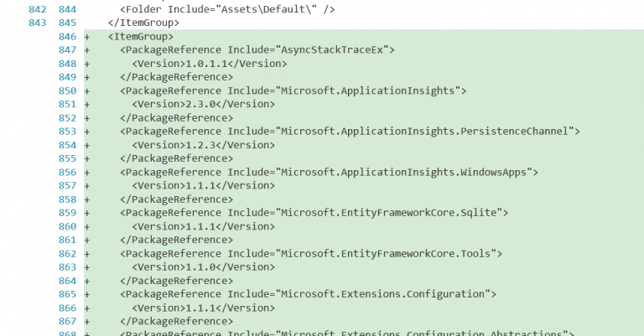Click the Version 2.3.0 line
Image resolution: width=644 pixels, height=336 pixels.
[x=203, y=104]
